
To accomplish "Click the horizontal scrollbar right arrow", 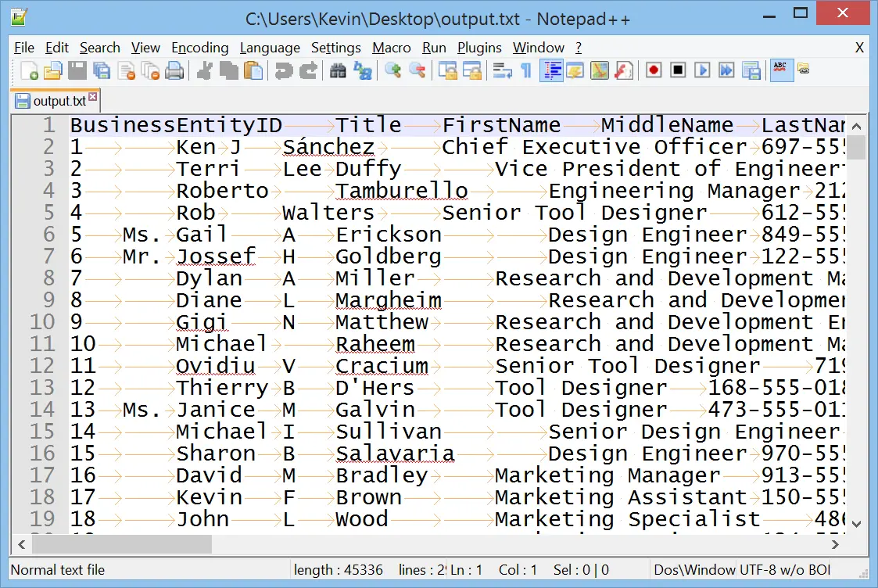I will point(835,544).
